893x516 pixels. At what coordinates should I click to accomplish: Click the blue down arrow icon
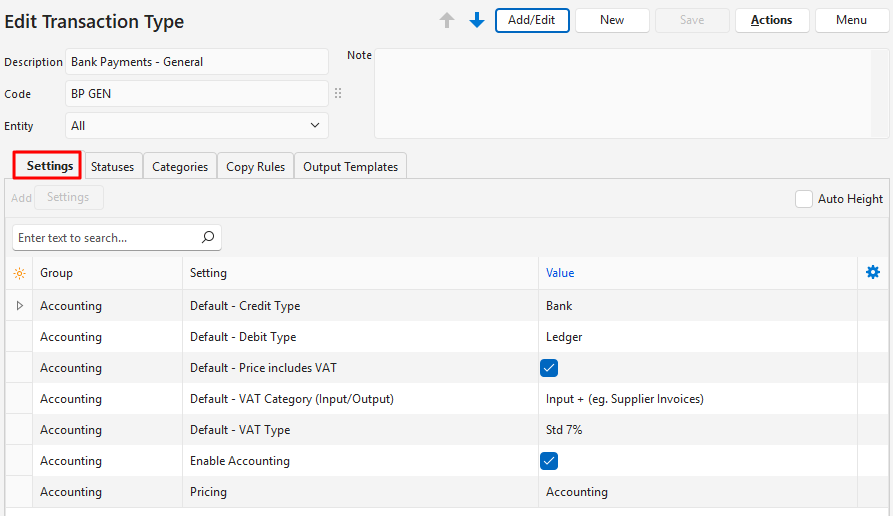477,21
